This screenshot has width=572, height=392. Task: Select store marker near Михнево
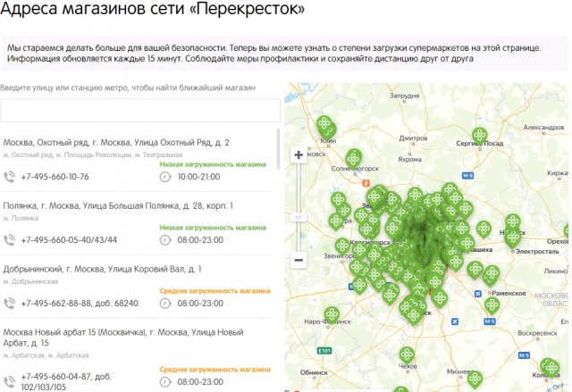click(x=475, y=379)
